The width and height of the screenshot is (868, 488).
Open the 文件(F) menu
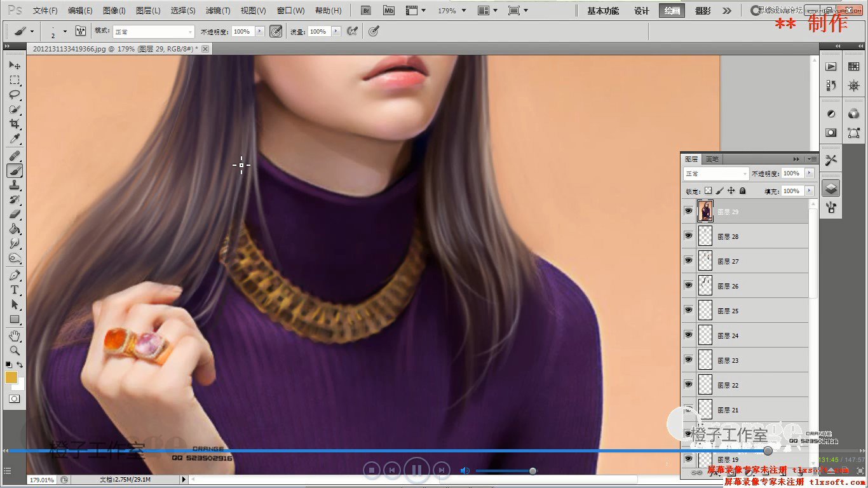tap(45, 11)
